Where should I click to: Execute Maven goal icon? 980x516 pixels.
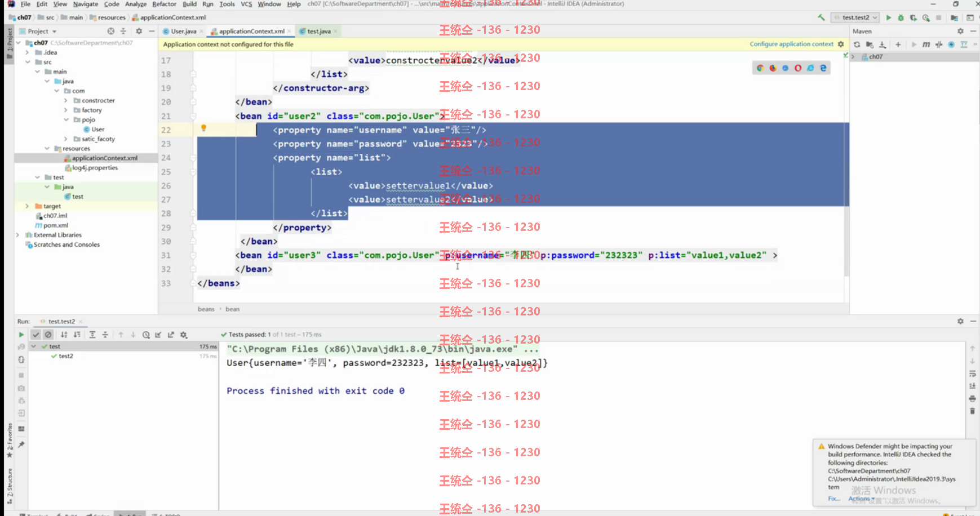(926, 45)
